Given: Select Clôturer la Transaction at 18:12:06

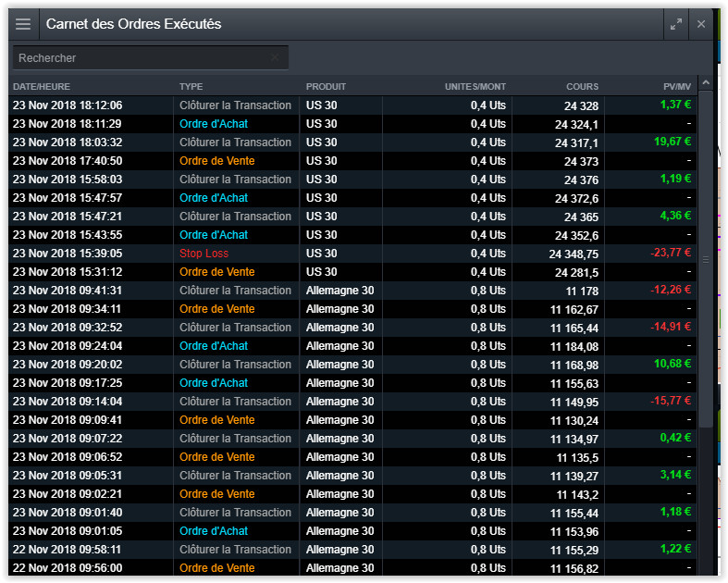Looking at the screenshot, I should point(235,105).
